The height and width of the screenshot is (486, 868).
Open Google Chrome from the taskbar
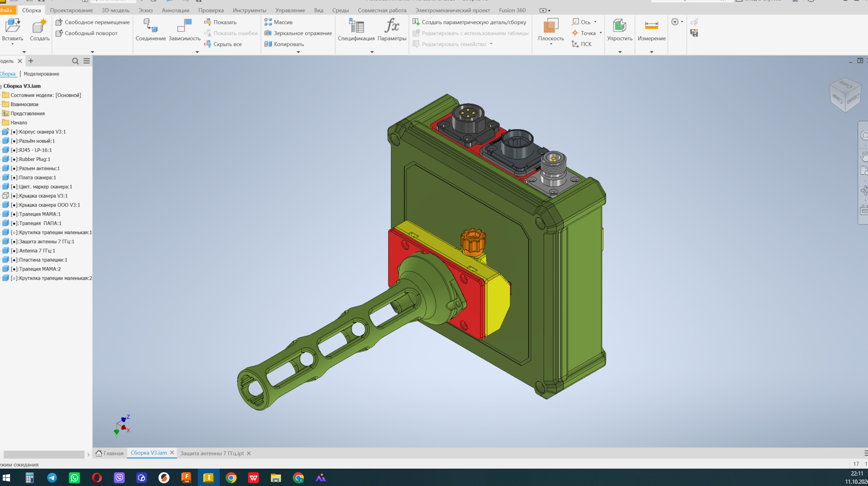231,478
